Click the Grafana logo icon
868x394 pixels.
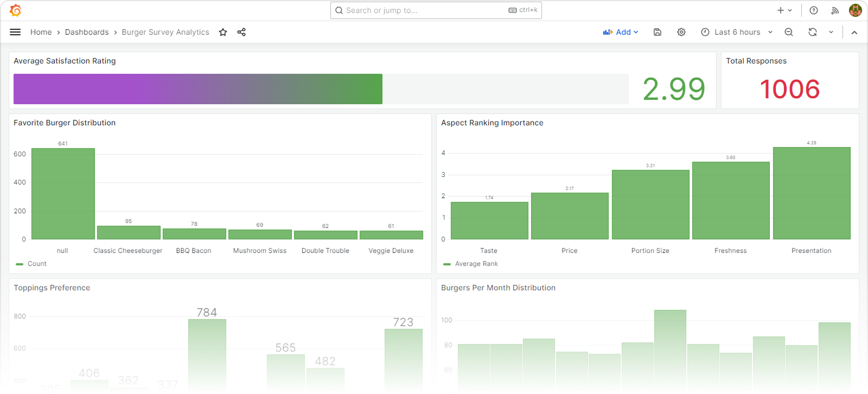tap(16, 10)
